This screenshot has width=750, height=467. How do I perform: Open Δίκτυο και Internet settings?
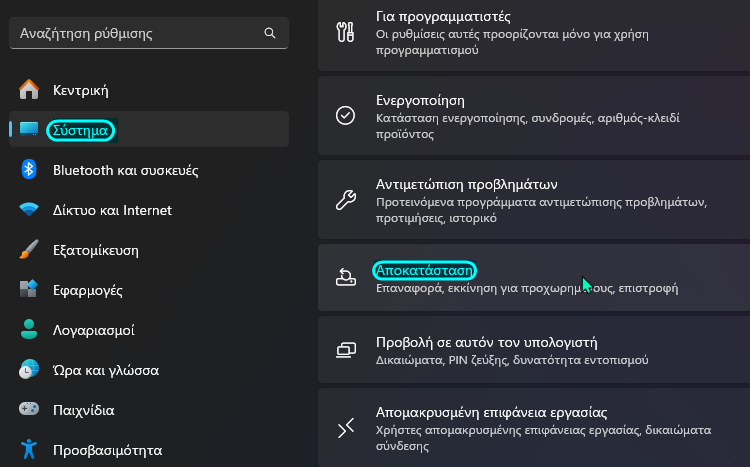(149, 210)
